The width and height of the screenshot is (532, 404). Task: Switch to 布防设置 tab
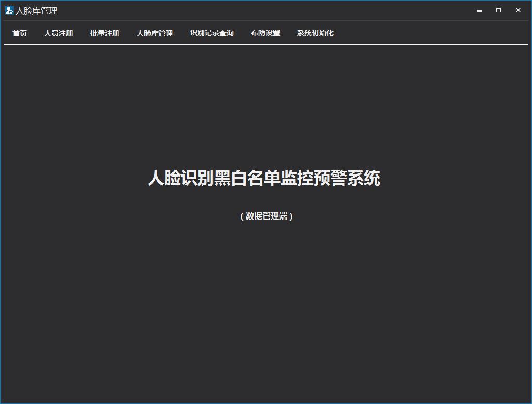265,33
